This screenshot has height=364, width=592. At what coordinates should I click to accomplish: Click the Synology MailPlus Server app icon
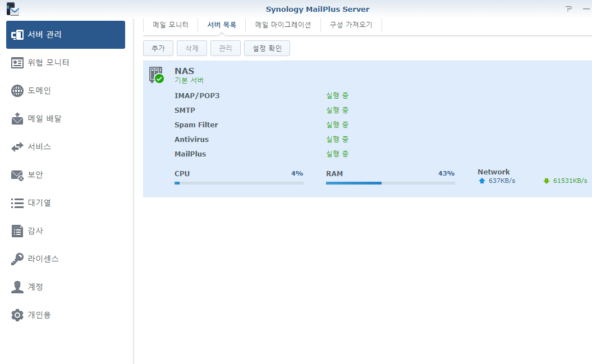(x=13, y=9)
